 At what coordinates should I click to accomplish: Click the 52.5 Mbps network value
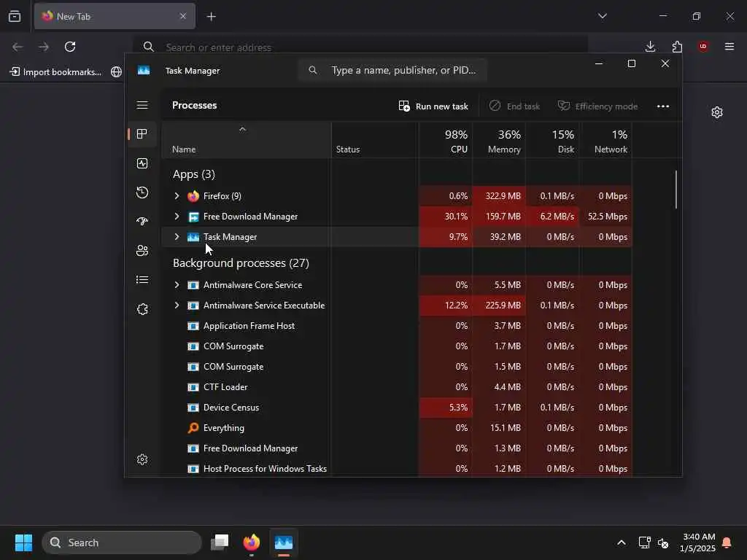tap(608, 216)
